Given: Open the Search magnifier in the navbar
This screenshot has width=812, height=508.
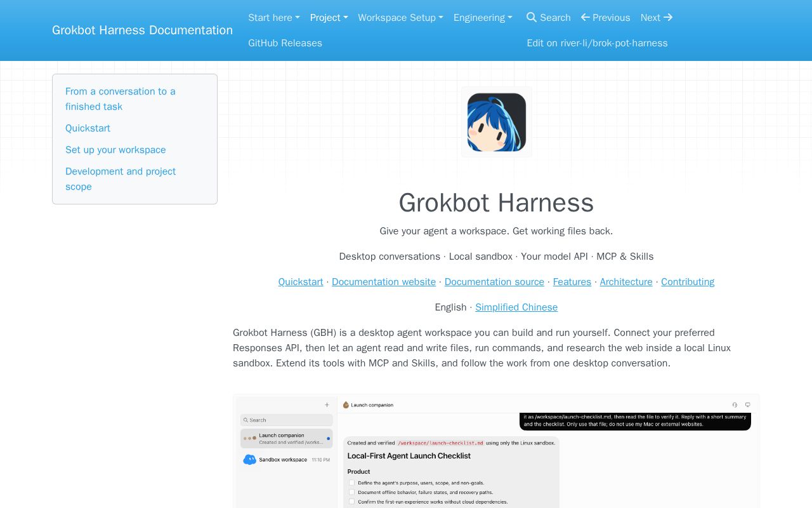Looking at the screenshot, I should [548, 18].
